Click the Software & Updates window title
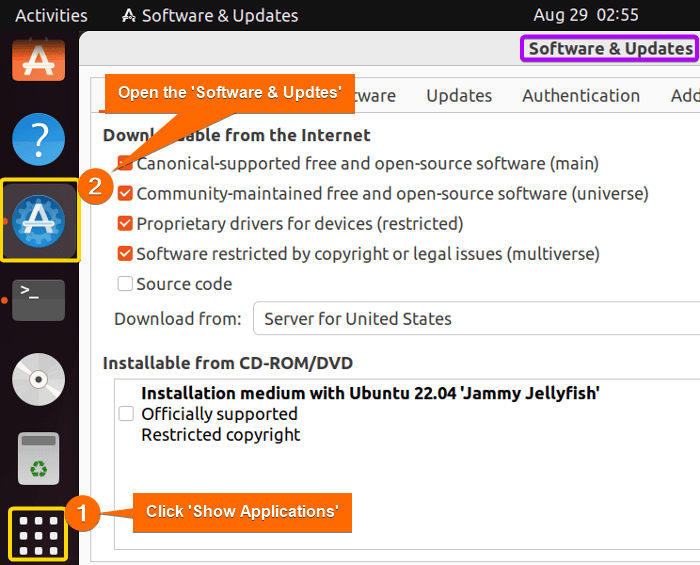The width and height of the screenshot is (700, 565). 610,48
